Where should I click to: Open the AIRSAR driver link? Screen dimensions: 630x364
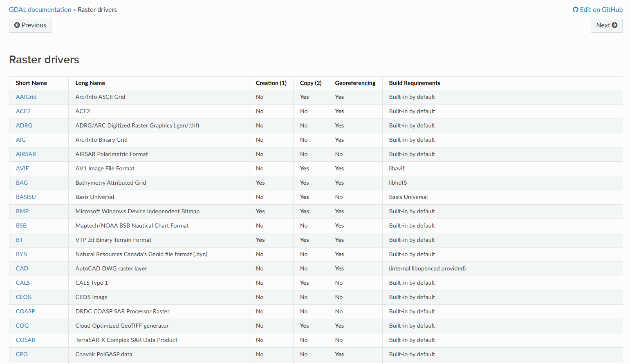tap(26, 154)
